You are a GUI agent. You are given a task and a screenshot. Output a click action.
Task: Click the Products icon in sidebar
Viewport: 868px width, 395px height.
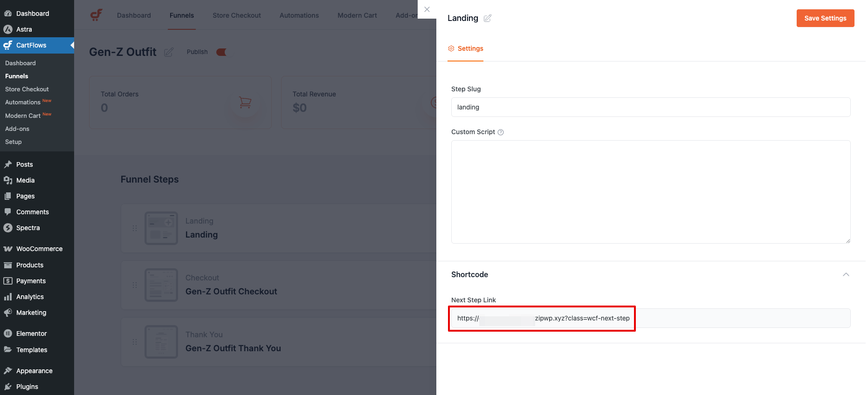pos(8,265)
